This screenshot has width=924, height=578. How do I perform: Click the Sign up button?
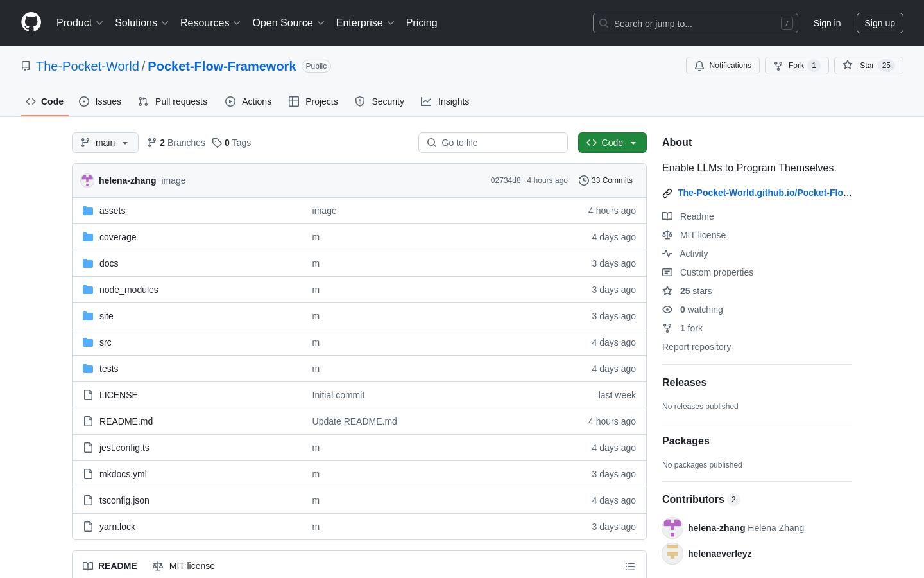(880, 23)
